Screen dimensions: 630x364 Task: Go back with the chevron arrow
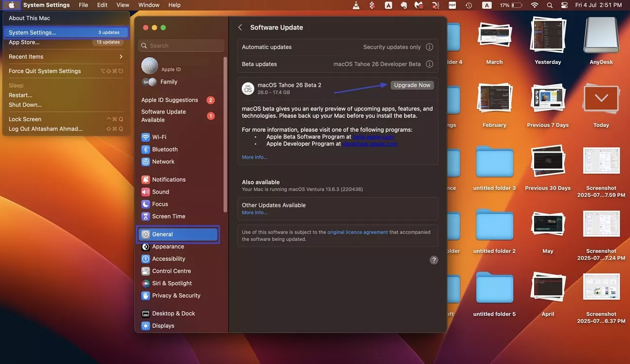(x=240, y=28)
